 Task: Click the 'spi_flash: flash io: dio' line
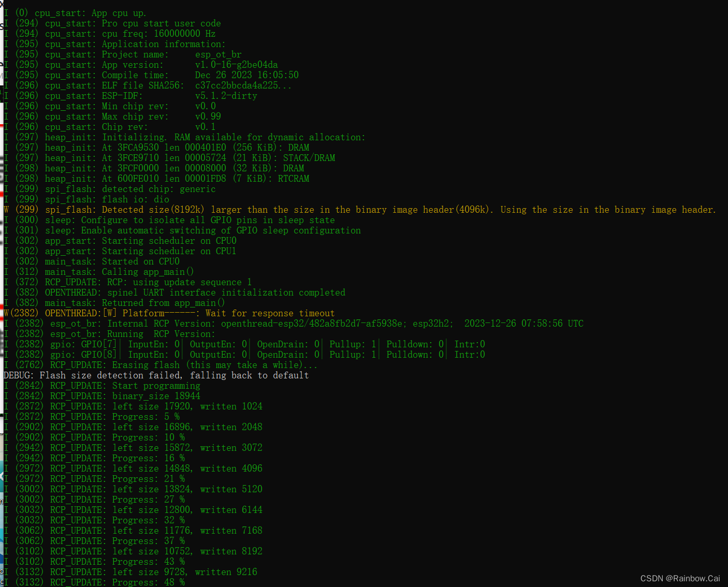[86, 199]
